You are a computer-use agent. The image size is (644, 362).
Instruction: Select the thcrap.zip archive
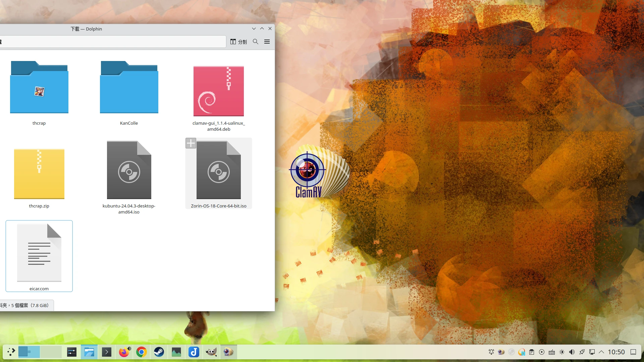39,174
